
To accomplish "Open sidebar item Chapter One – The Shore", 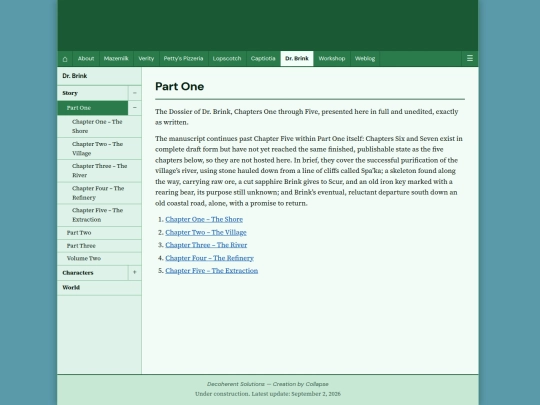I will coord(99,126).
